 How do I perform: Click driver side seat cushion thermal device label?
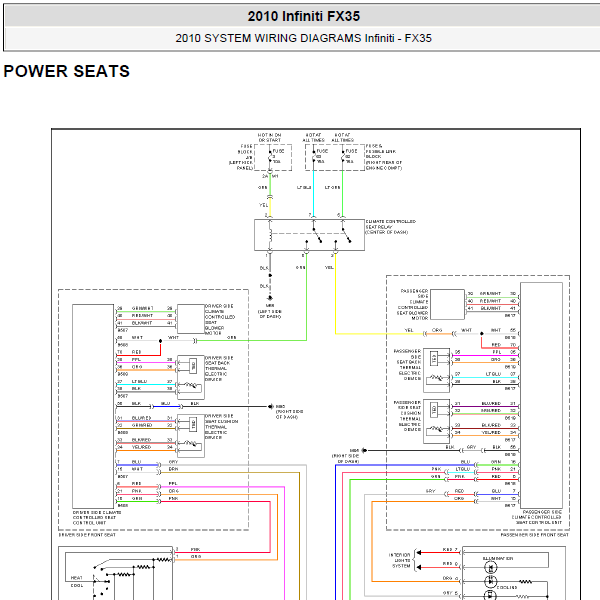pyautogui.click(x=222, y=427)
